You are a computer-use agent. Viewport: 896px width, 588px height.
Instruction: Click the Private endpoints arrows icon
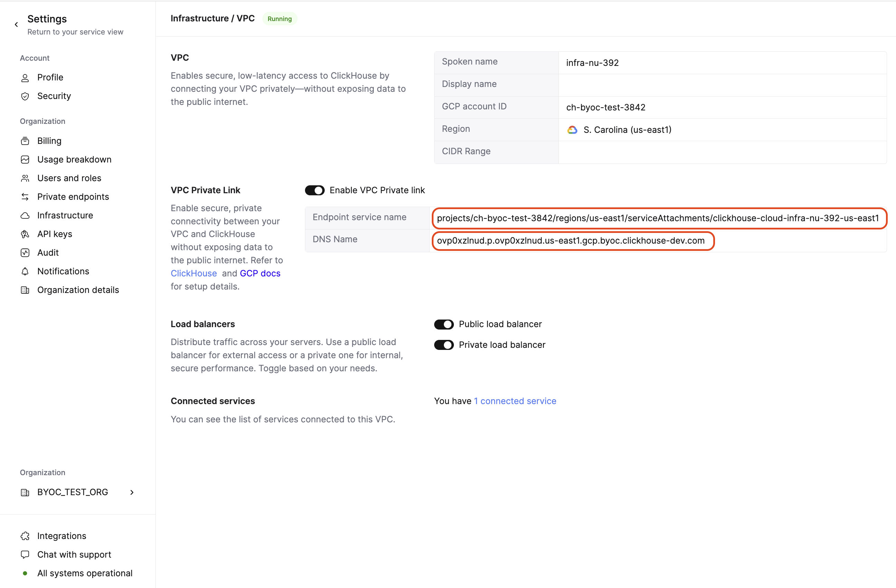(25, 197)
